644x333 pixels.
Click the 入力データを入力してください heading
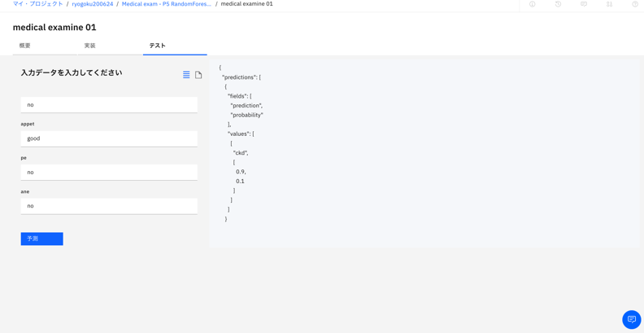(72, 72)
